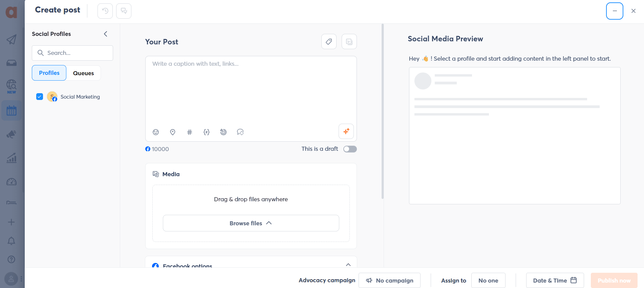The image size is (644, 288).
Task: Add a location pin to post
Action: pos(173,132)
